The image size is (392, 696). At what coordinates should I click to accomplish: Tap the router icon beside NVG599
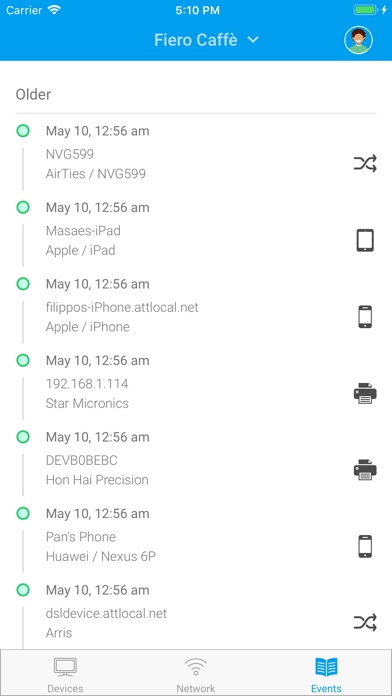click(365, 164)
